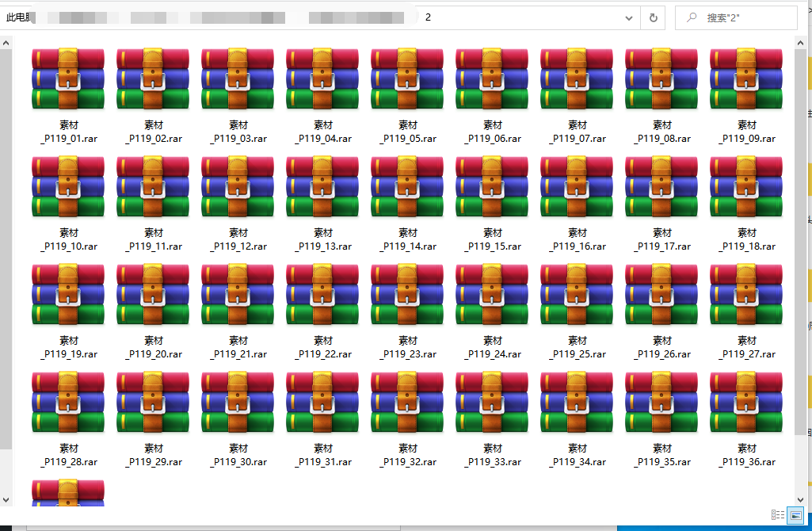Click the 素材_P119_35.rar file name
Image resolution: width=812 pixels, height=531 pixels.
point(662,455)
